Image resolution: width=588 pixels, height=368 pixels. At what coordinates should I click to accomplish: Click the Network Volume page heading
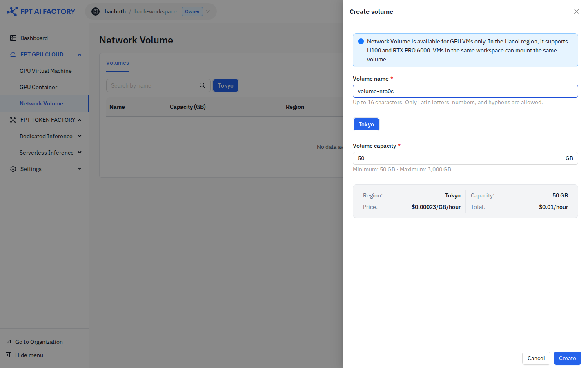tap(136, 40)
